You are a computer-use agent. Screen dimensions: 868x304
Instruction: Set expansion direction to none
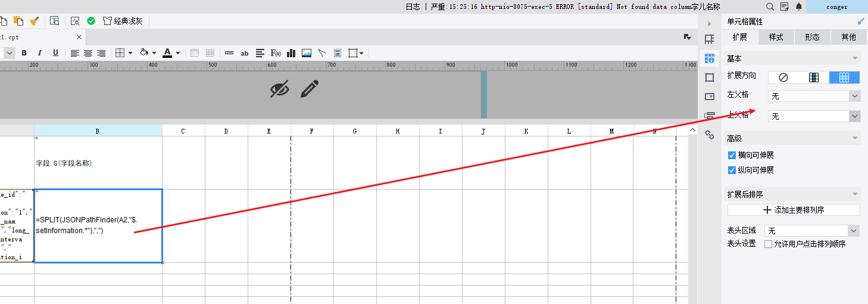(783, 77)
